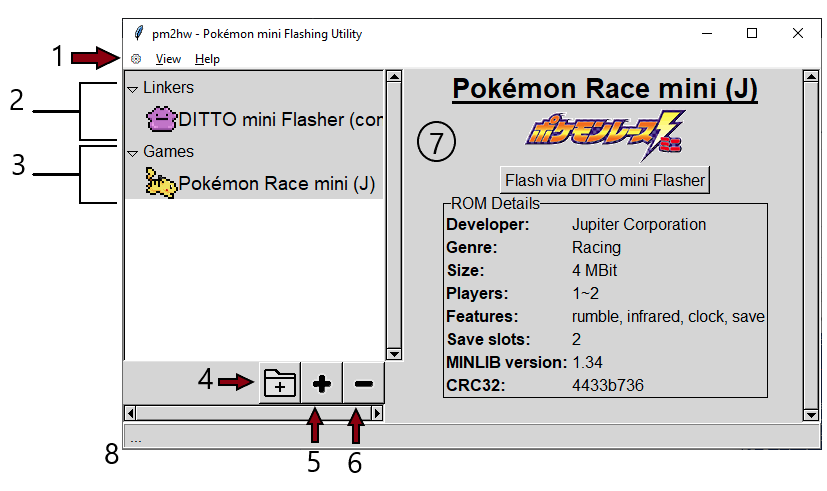Click the Racing genre value
Screen dimensions: 827x491
[x=597, y=247]
